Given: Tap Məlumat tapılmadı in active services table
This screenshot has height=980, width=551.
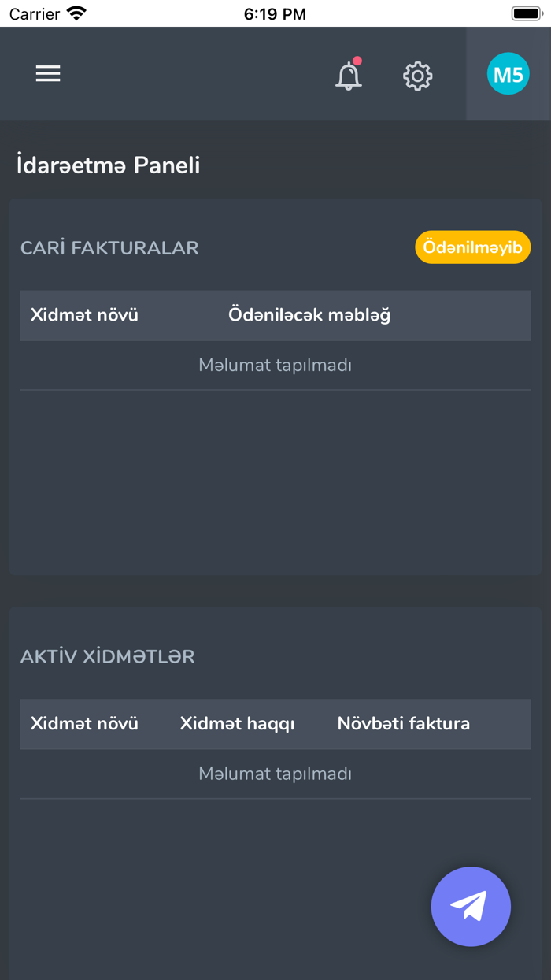Looking at the screenshot, I should point(275,773).
